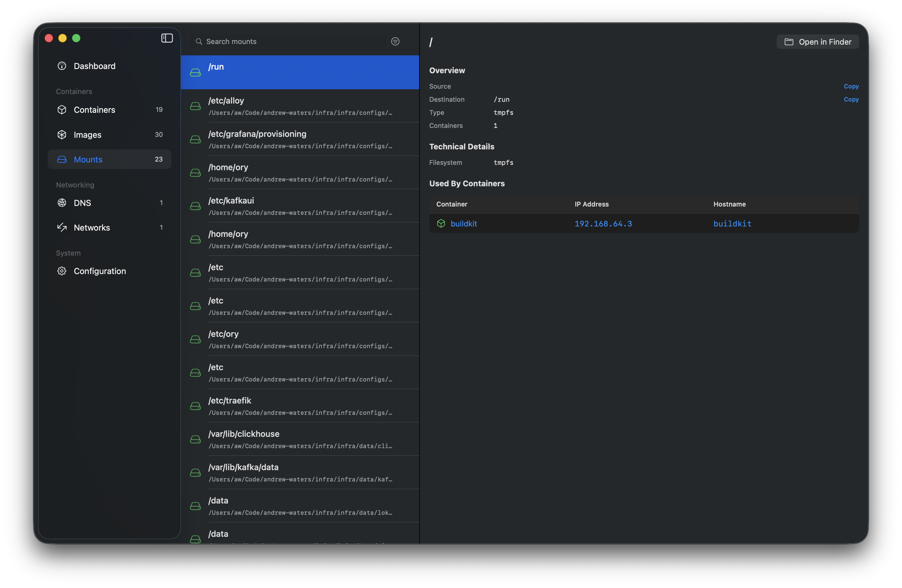Click the DNS globe icon
Screen dimensions: 902x588
(x=62, y=203)
